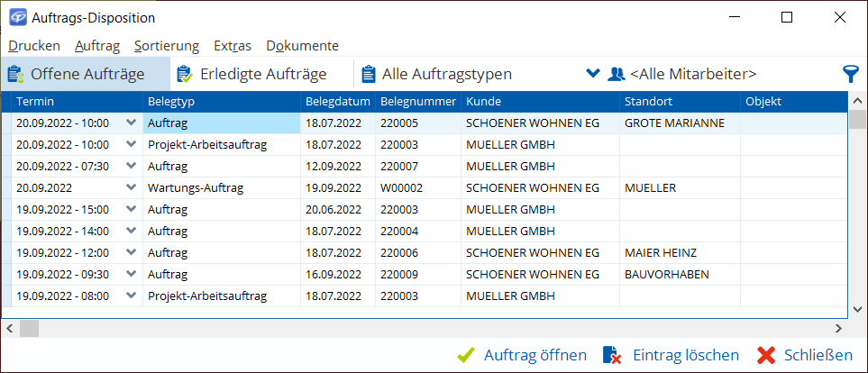
Task: Click the green checkmark Auftrag öffnen icon
Action: coord(466,355)
